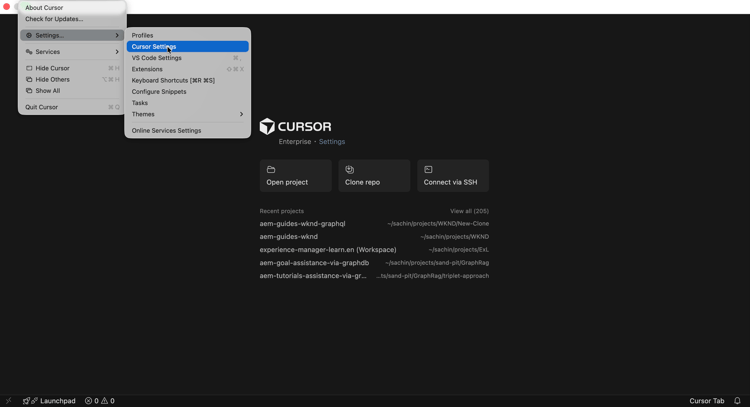Click the Clone repo icon
The height and width of the screenshot is (407, 750).
pos(350,169)
